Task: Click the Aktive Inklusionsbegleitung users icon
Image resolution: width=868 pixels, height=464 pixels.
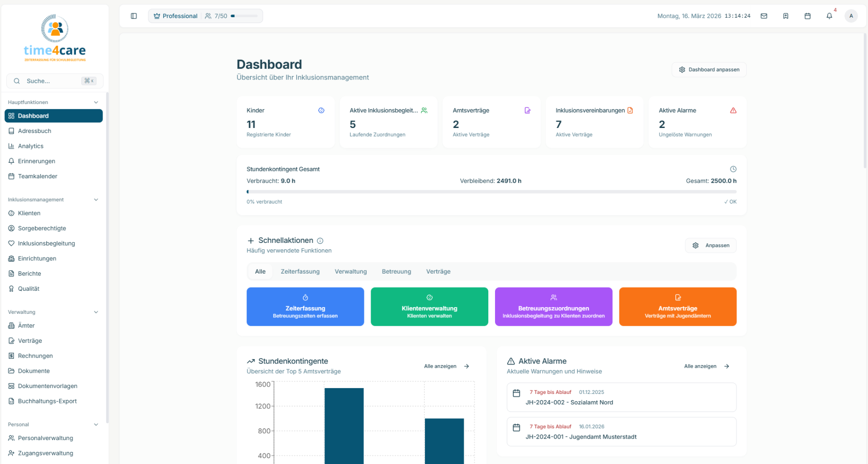Action: [x=424, y=110]
